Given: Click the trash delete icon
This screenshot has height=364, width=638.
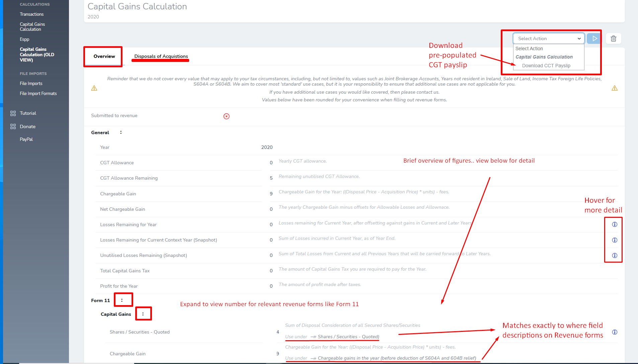Looking at the screenshot, I should pyautogui.click(x=613, y=38).
